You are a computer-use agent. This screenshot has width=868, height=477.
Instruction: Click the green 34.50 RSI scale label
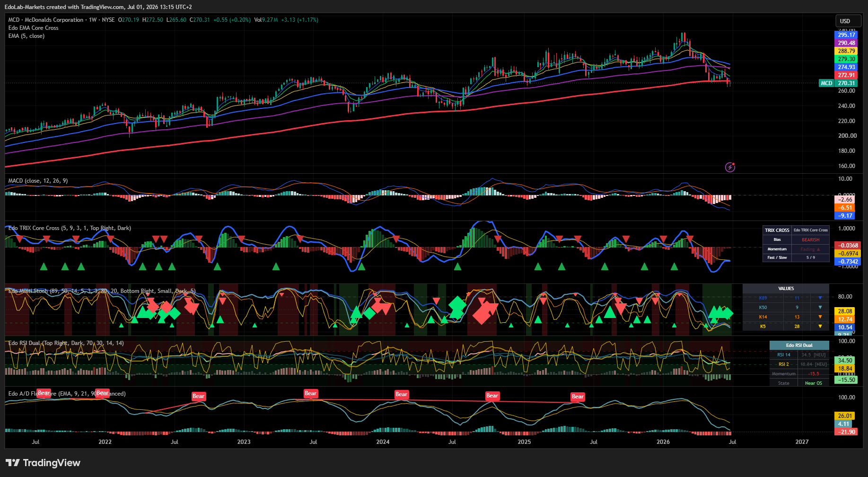click(845, 361)
